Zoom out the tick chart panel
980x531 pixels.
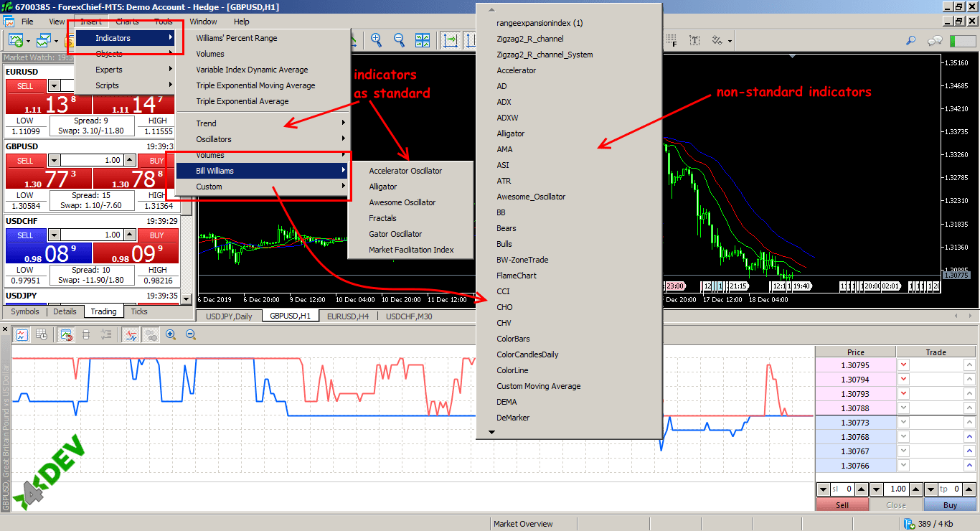click(191, 334)
